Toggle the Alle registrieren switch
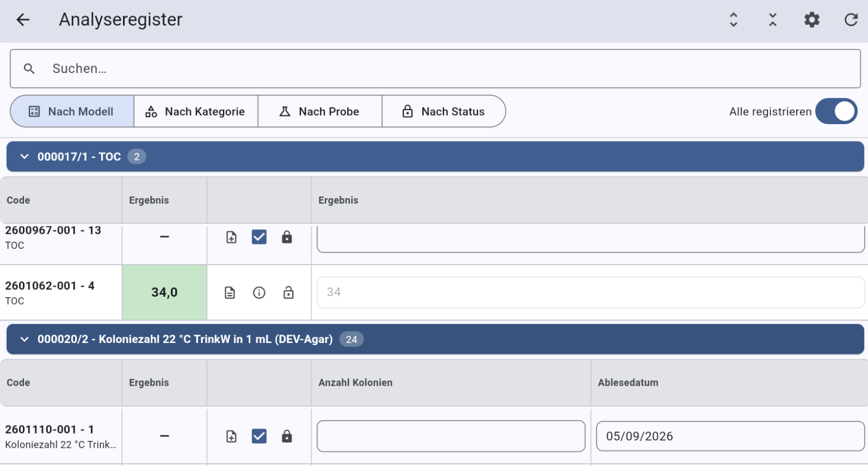Screen dimensions: 868x466 (x=836, y=111)
